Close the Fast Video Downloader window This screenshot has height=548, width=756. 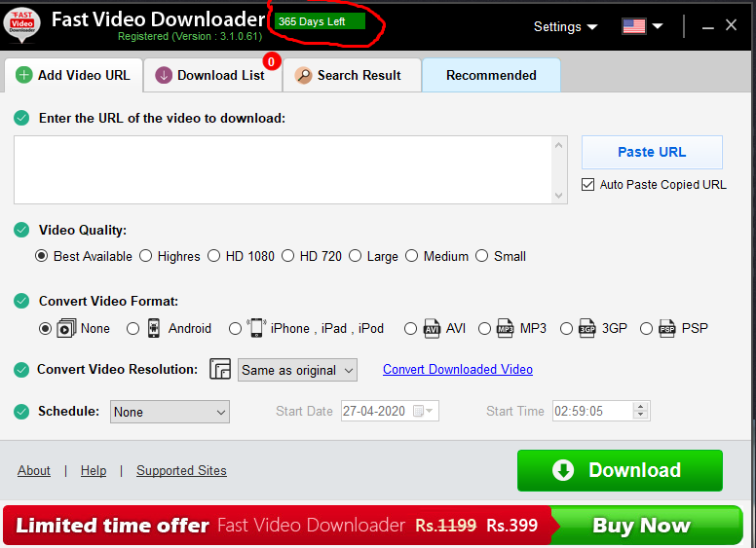tap(731, 25)
